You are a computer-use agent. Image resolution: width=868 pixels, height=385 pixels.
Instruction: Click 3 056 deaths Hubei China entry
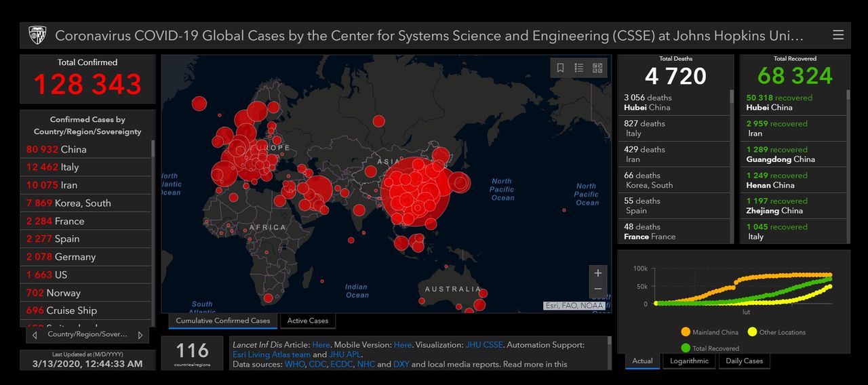[674, 102]
